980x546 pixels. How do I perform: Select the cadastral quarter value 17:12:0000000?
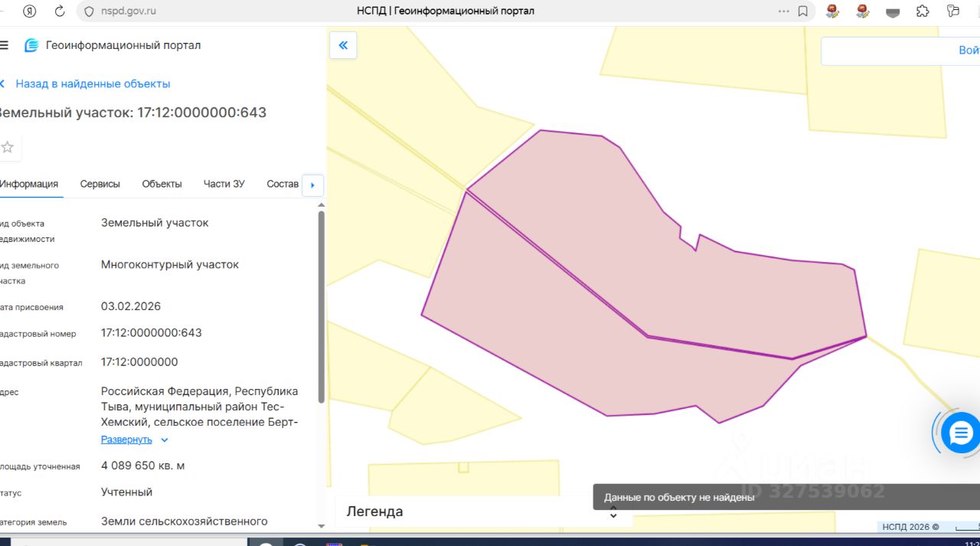point(139,362)
